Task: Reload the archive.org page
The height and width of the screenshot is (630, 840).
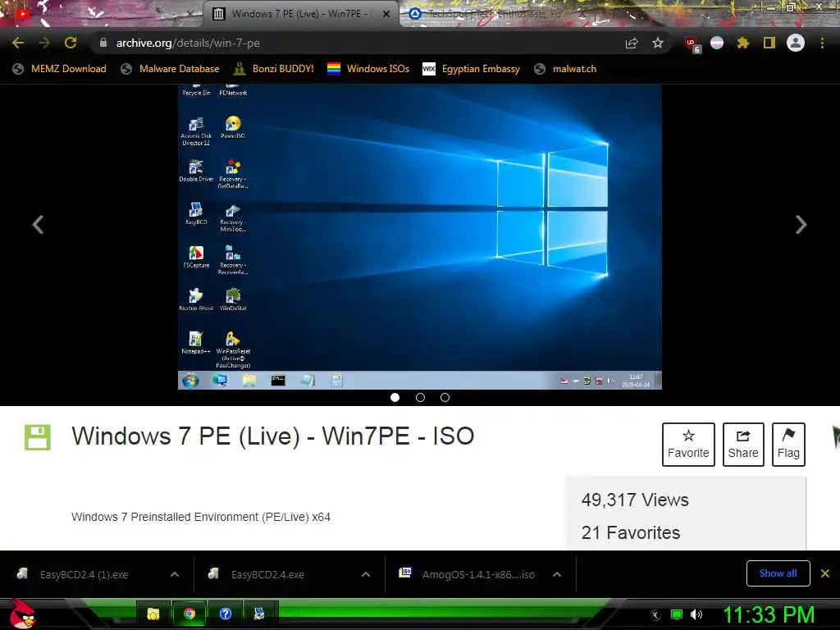Action: click(71, 43)
